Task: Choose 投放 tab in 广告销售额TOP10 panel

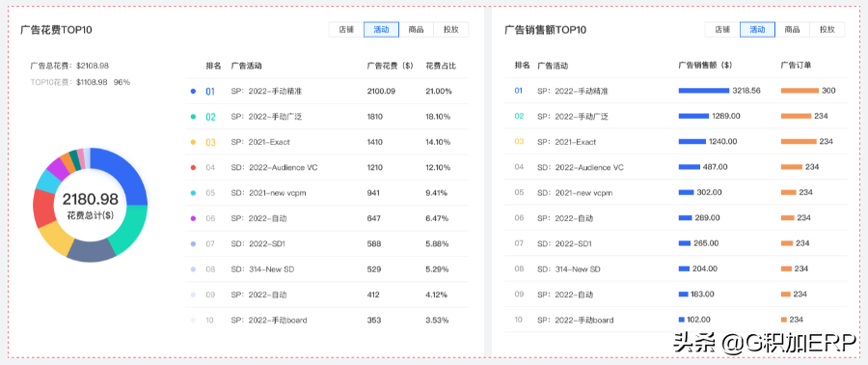Action: point(827,30)
